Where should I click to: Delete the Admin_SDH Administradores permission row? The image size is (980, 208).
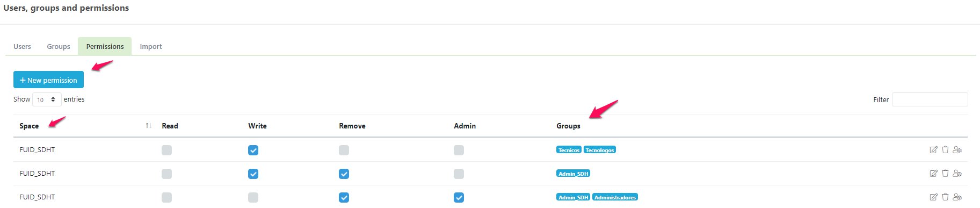945,197
